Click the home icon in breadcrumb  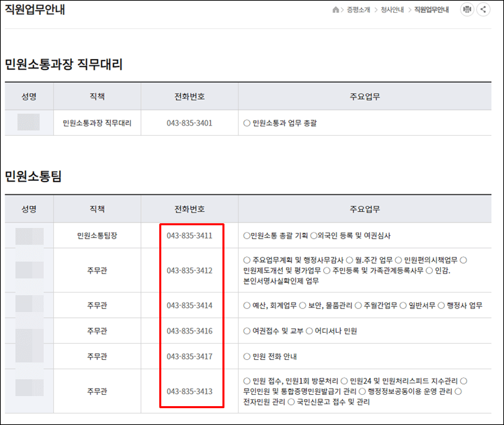[335, 9]
